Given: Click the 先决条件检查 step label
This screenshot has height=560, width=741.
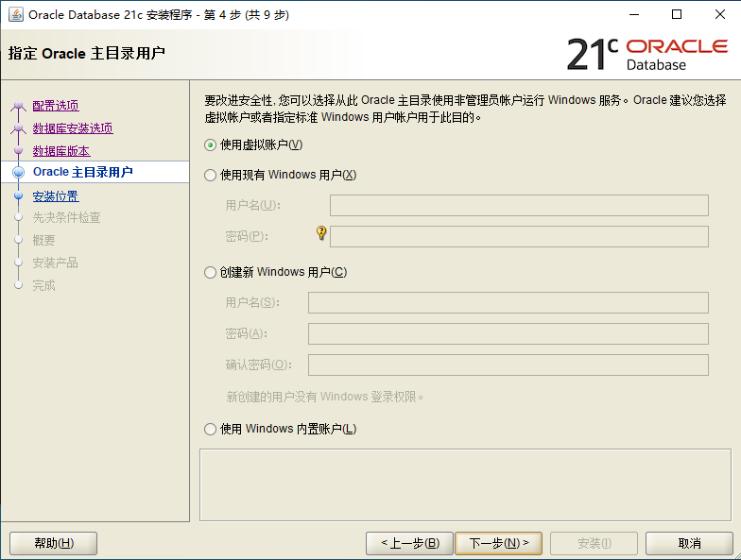Looking at the screenshot, I should coord(66,217).
